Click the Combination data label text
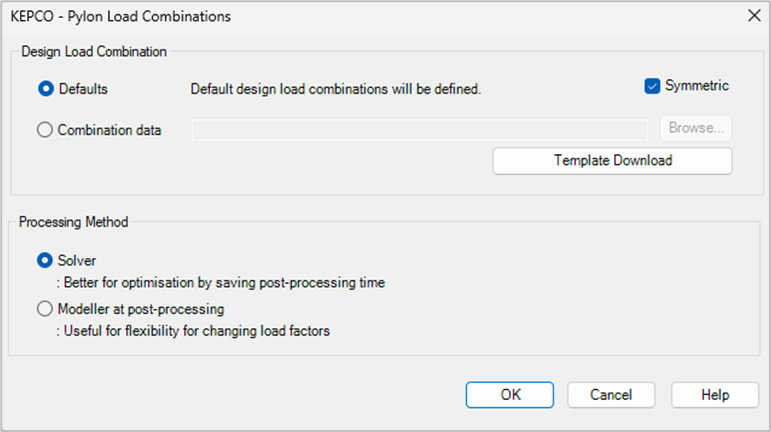 coord(109,130)
